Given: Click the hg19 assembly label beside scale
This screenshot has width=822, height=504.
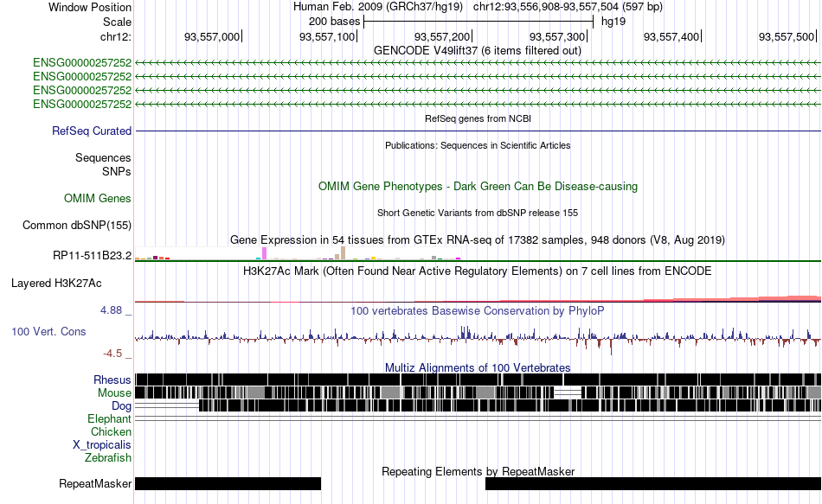Looking at the screenshot, I should click(613, 22).
